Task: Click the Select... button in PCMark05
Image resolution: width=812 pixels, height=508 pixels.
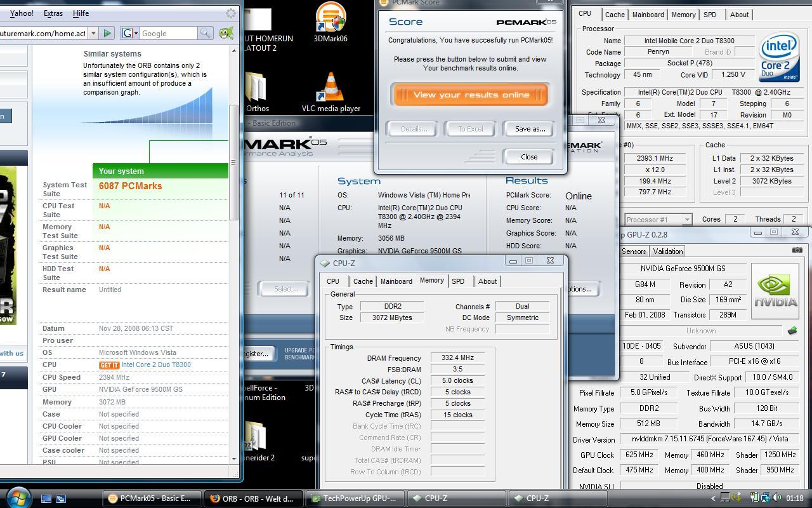Action: coord(285,289)
